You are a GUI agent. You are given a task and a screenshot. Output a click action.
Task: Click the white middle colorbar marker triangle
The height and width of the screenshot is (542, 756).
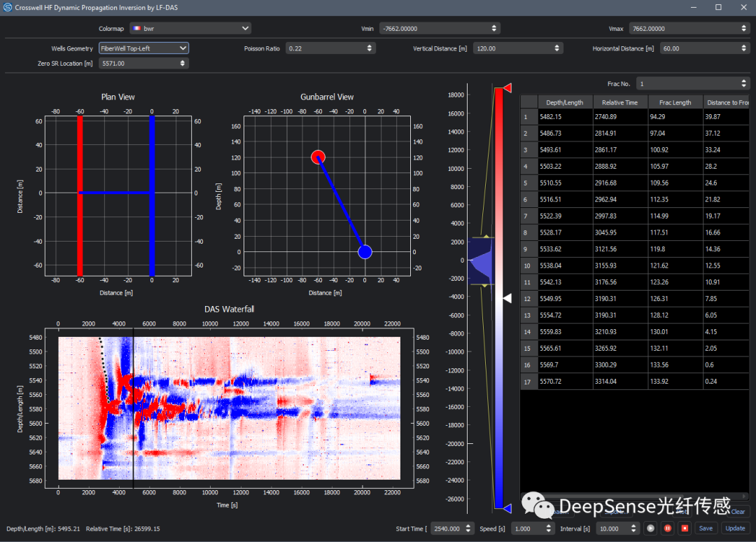[x=507, y=298]
